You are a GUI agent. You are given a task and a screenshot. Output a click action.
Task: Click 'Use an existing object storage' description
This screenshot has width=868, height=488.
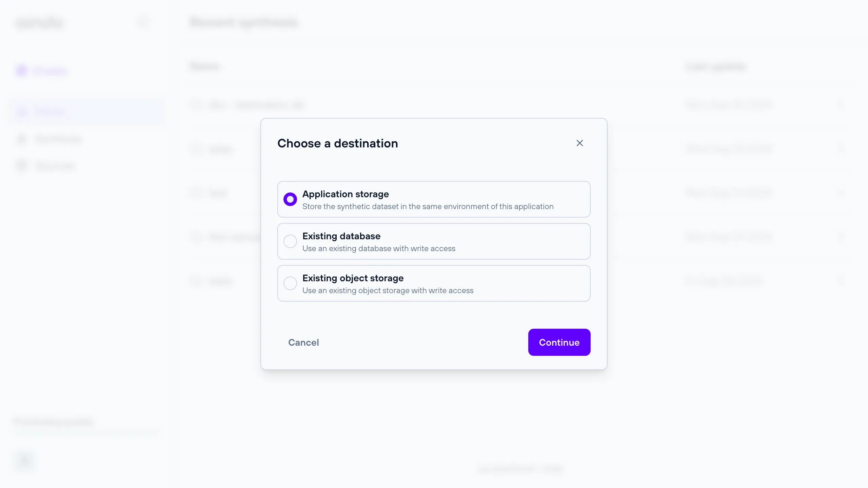[x=388, y=291]
